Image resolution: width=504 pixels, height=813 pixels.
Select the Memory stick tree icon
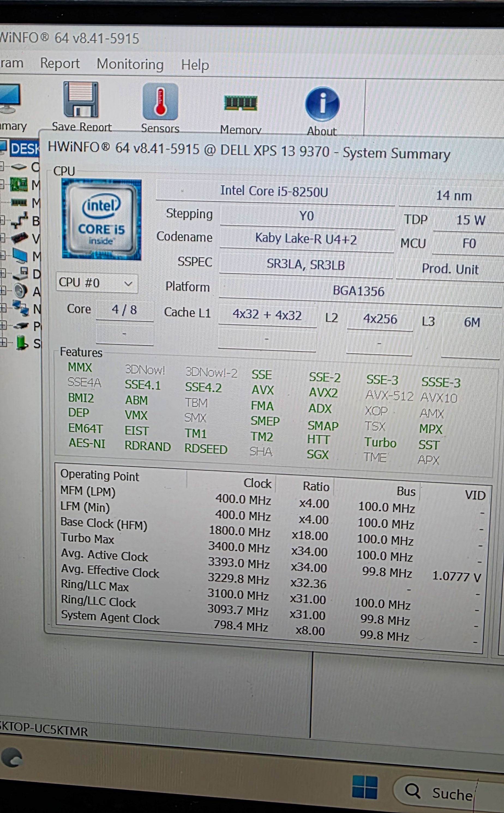pyautogui.click(x=19, y=202)
